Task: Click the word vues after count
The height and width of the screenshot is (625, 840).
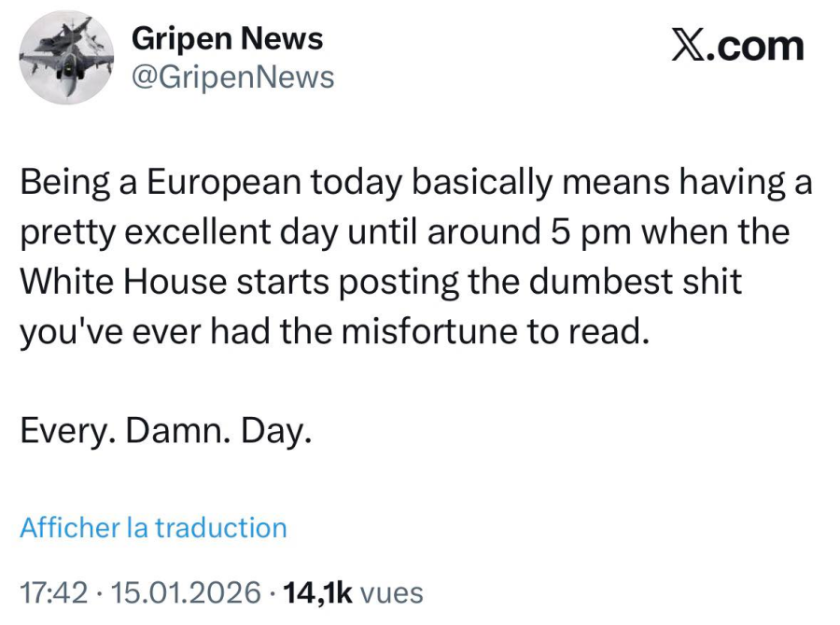Action: [x=392, y=593]
